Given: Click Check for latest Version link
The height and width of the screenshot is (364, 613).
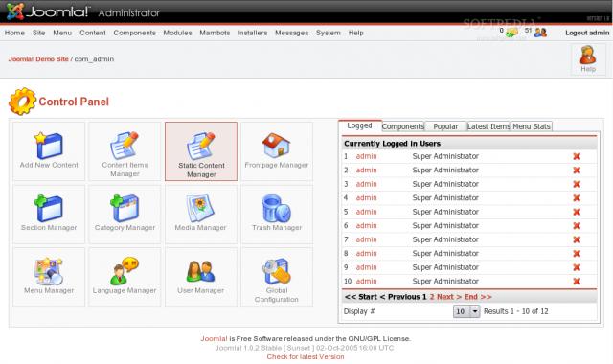Looking at the screenshot, I should coord(306,357).
